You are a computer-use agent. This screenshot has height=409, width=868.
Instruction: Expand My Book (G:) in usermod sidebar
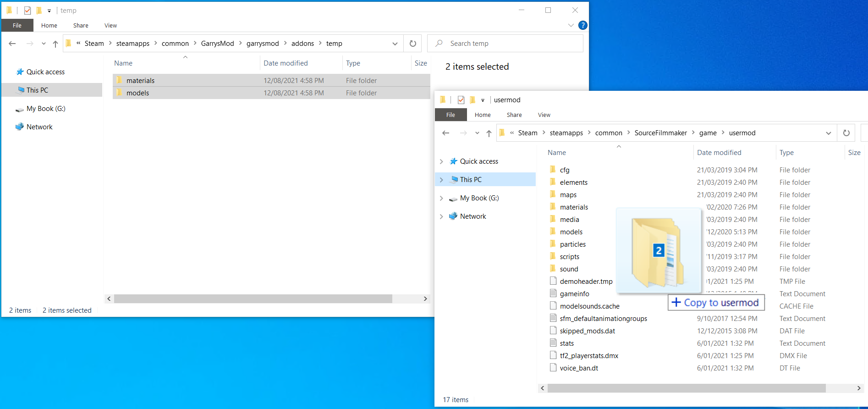coord(441,198)
